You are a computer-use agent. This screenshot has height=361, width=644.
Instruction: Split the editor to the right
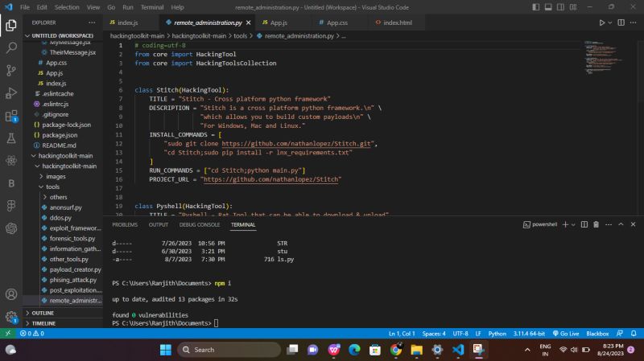(621, 23)
